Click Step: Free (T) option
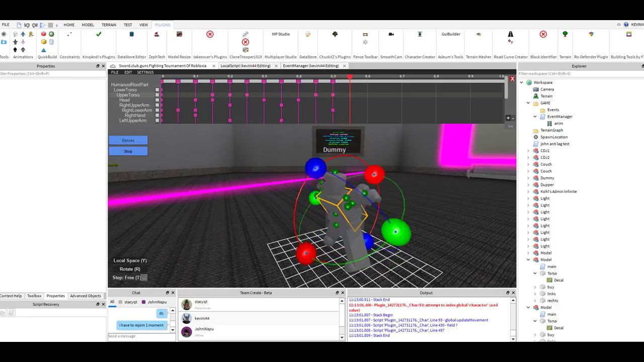 (x=127, y=278)
